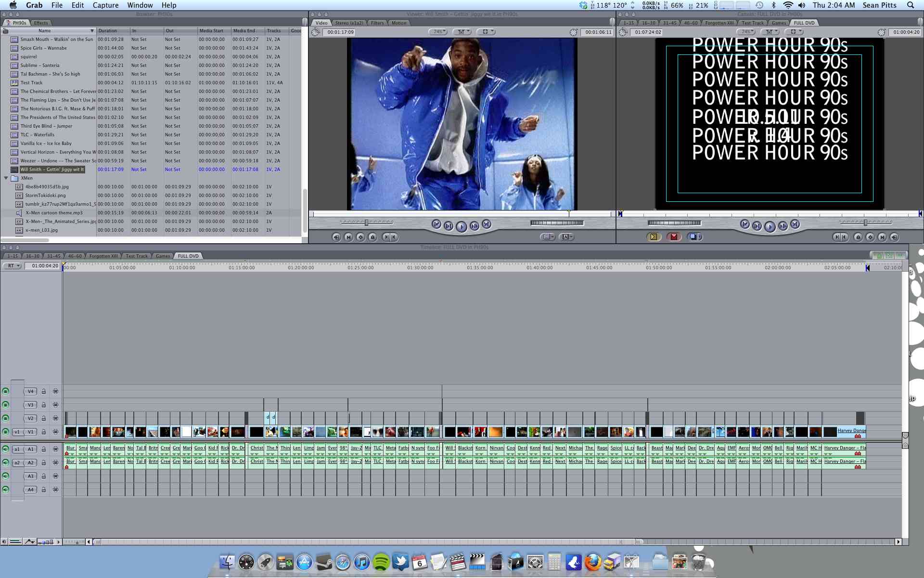Click Match Frame button in Viewer
Viewport: 924px width, 578px height.
tap(336, 237)
